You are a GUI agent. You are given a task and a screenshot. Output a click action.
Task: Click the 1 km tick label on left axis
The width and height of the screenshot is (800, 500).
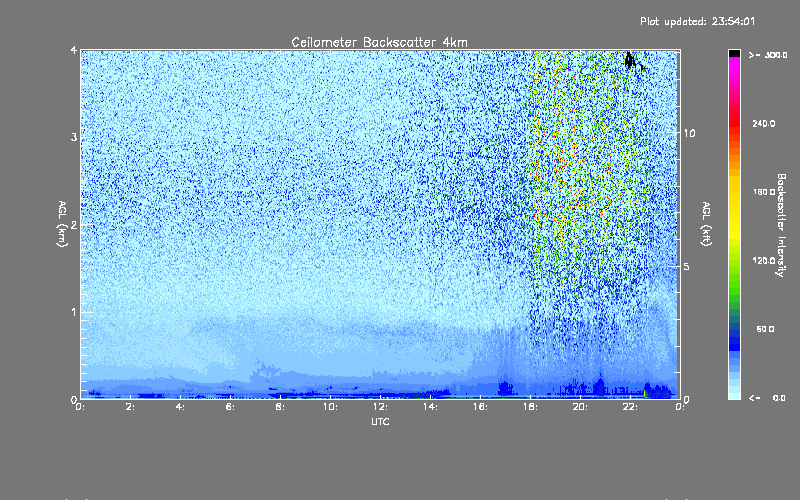[74, 312]
